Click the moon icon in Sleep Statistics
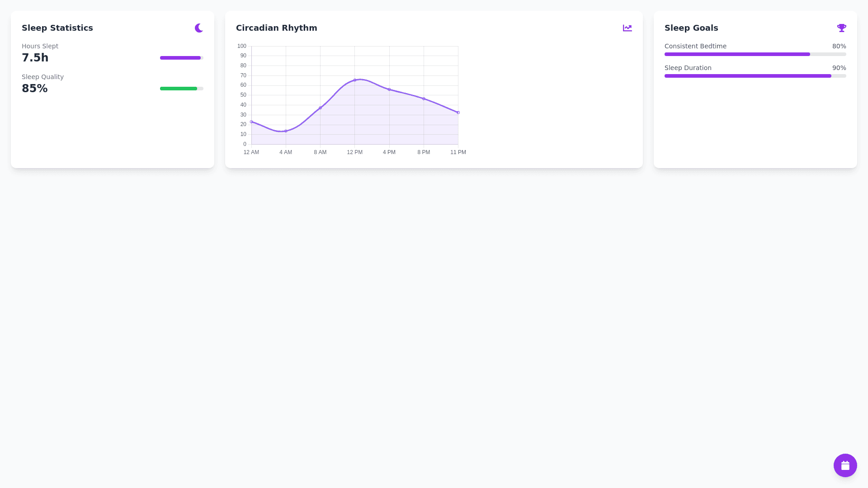 coord(199,28)
